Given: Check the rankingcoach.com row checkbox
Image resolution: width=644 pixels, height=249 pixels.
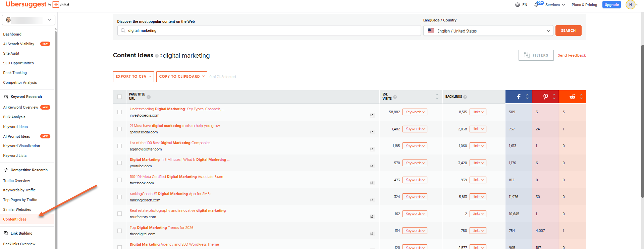Looking at the screenshot, I should (x=120, y=197).
